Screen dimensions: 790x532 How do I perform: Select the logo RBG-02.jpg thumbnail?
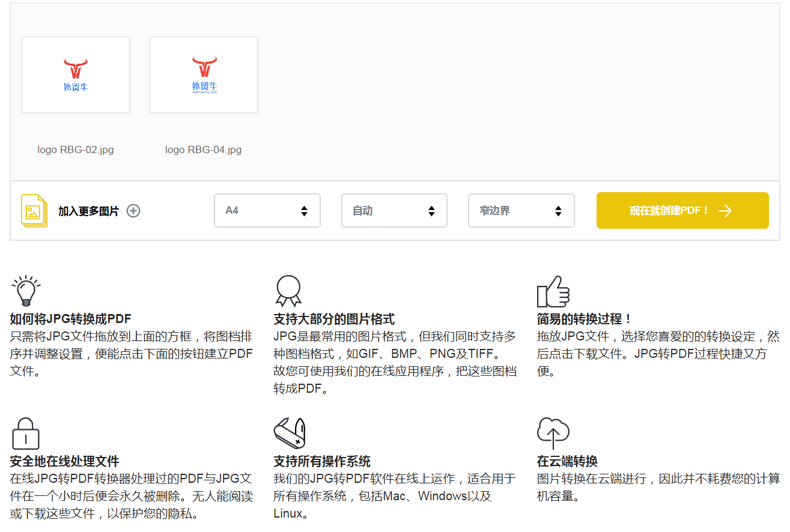76,75
